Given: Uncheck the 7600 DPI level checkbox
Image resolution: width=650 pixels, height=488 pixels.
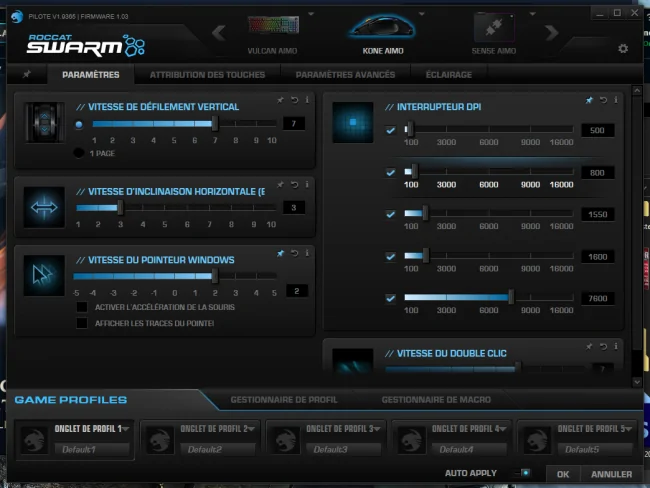Looking at the screenshot, I should (x=390, y=298).
